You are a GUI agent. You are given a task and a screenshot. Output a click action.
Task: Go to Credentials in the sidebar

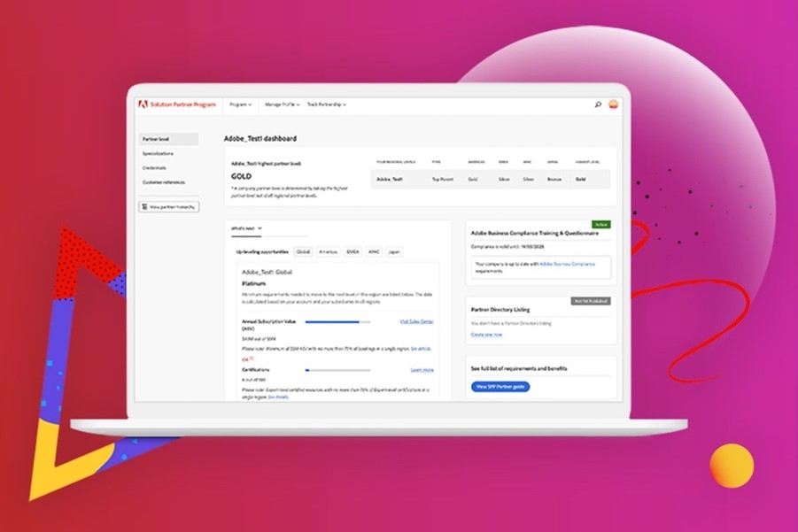(x=154, y=167)
